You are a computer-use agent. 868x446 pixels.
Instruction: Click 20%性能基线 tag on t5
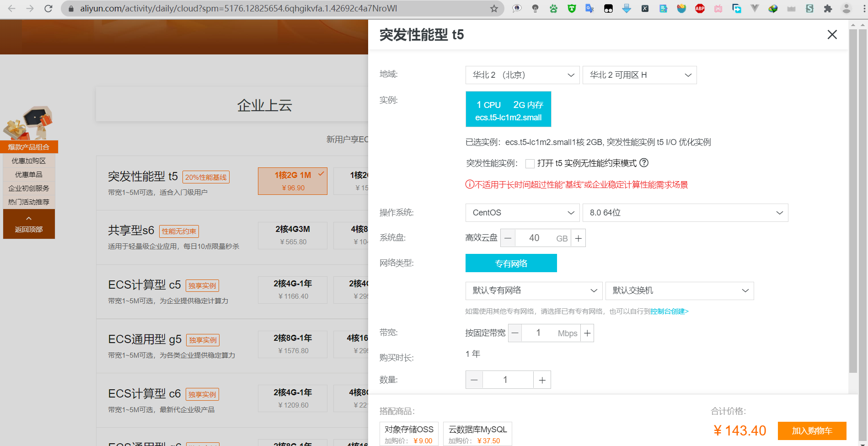[x=206, y=177]
